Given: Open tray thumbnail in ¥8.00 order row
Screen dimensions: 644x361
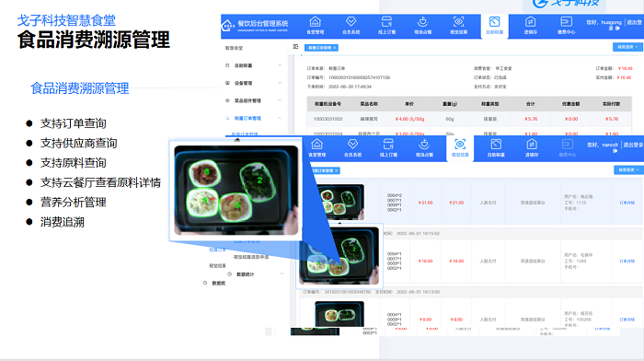Looking at the screenshot, I should pyautogui.click(x=339, y=314).
